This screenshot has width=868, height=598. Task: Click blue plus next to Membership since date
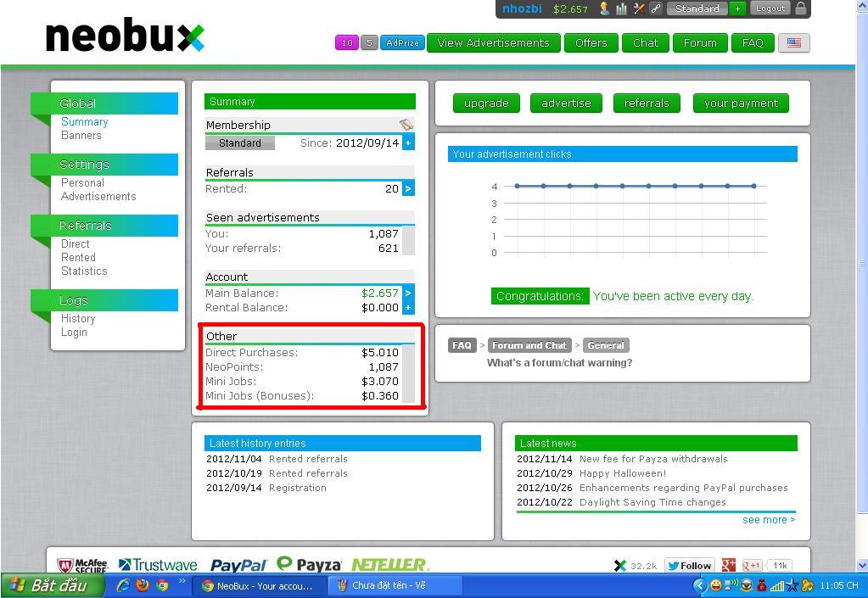tap(408, 143)
